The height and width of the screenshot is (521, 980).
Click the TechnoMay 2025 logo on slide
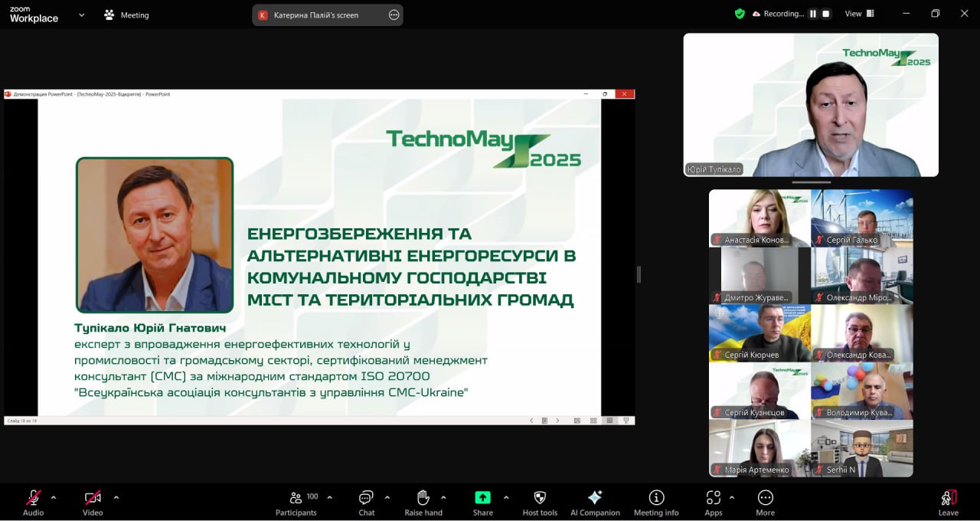[x=483, y=149]
